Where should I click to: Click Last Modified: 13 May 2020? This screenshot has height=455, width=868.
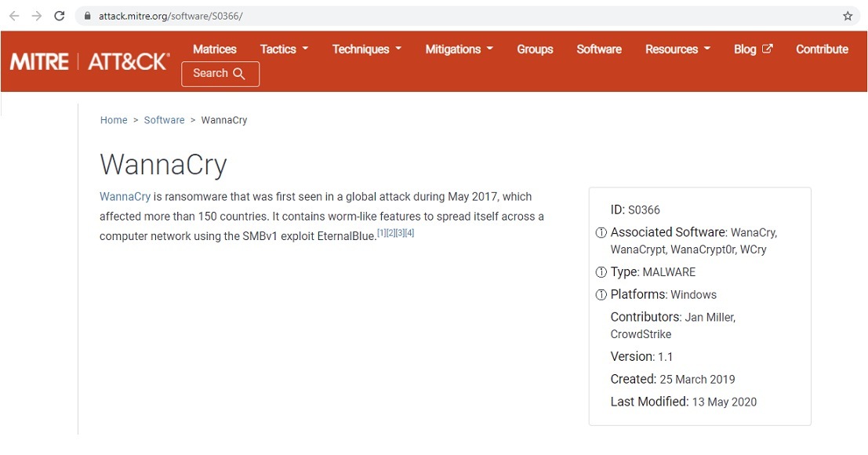(x=683, y=402)
